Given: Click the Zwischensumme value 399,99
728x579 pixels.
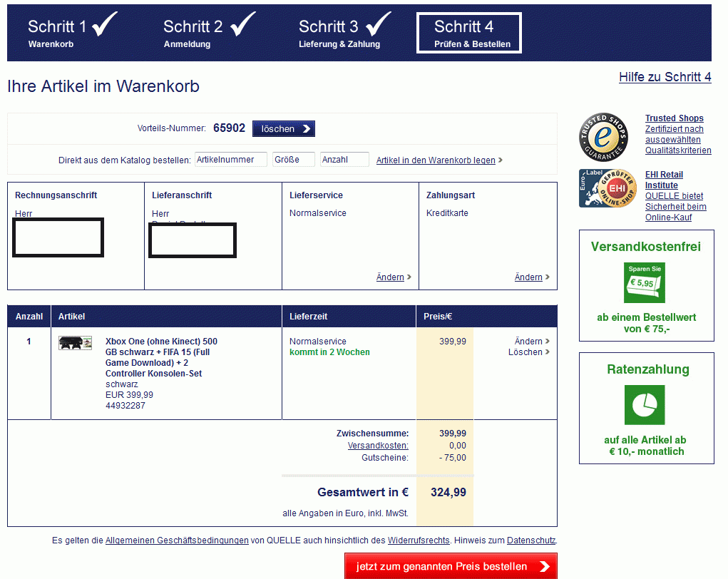Looking at the screenshot, I should click(x=453, y=434).
